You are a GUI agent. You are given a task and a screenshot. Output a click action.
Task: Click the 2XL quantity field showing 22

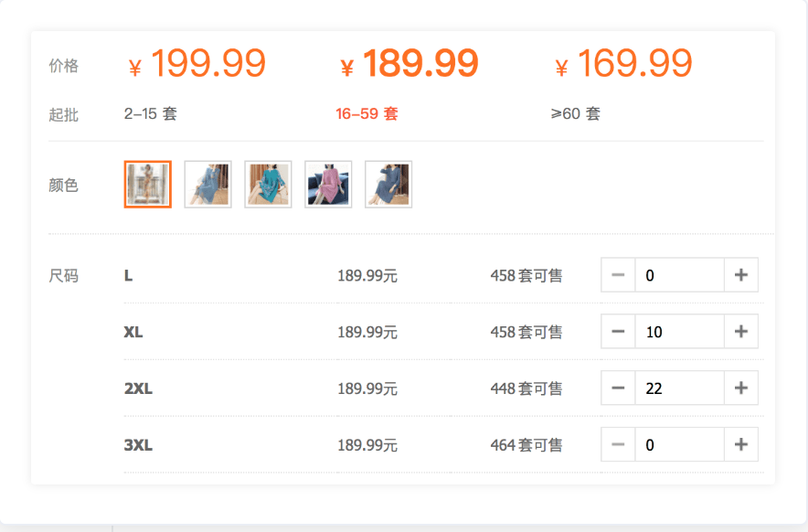point(680,388)
